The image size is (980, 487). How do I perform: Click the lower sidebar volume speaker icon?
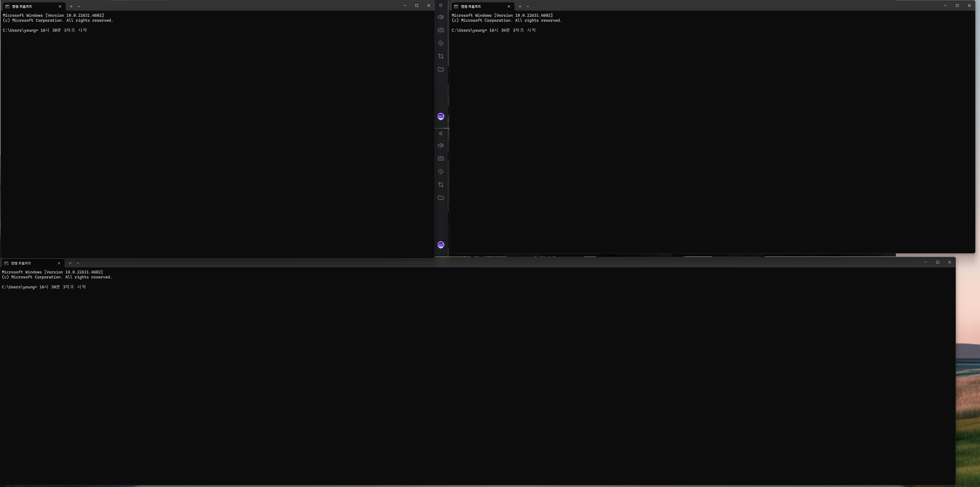tap(440, 145)
